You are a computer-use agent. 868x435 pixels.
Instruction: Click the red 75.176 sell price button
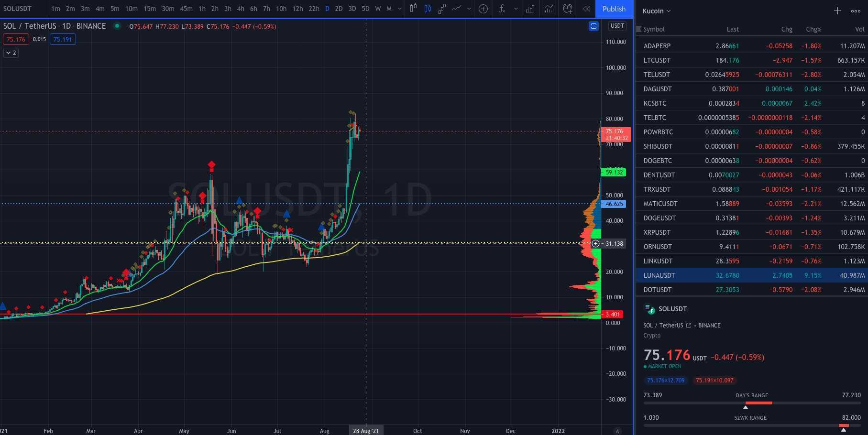(x=16, y=39)
